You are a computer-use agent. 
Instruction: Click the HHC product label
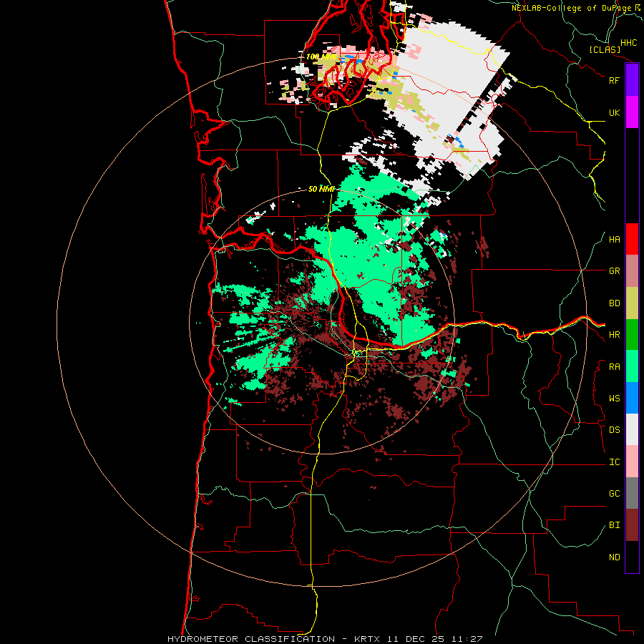(628, 43)
